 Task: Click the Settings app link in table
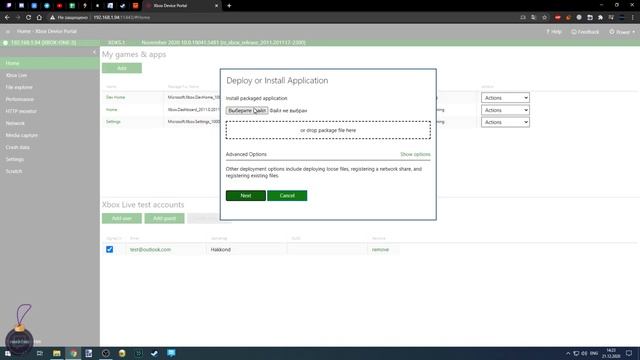tap(113, 122)
